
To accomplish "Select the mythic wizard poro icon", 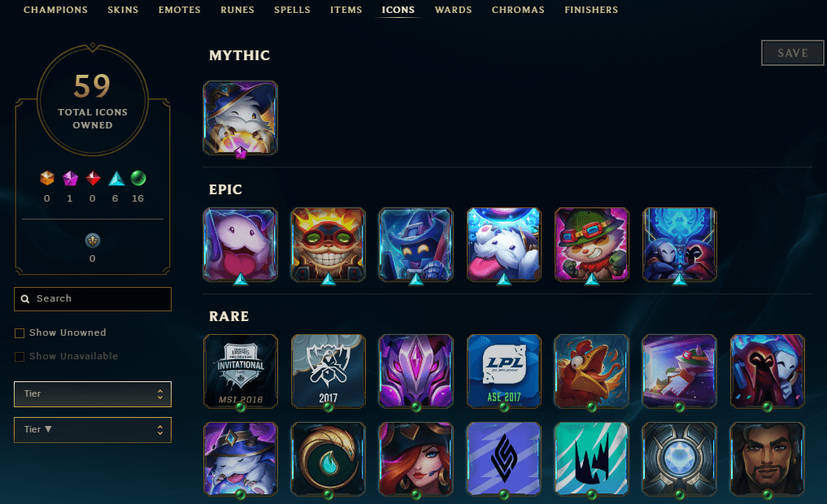I will (x=241, y=118).
